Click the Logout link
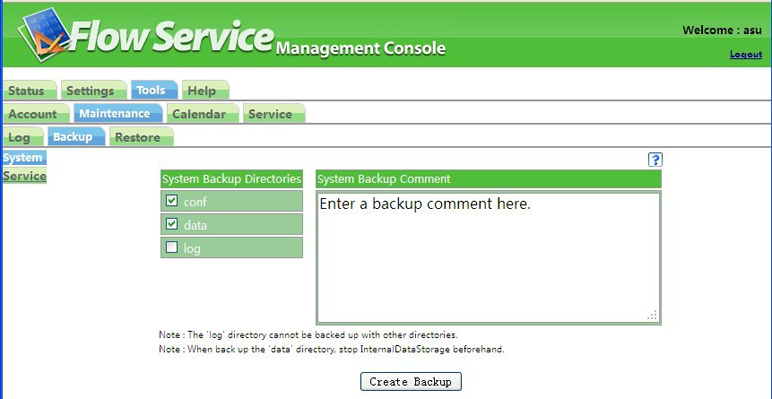Viewport: 772px width, 399px height. coord(746,54)
